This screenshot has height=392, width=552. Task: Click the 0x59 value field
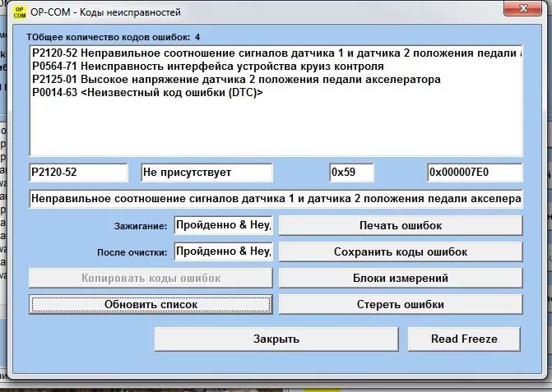pyautogui.click(x=352, y=173)
